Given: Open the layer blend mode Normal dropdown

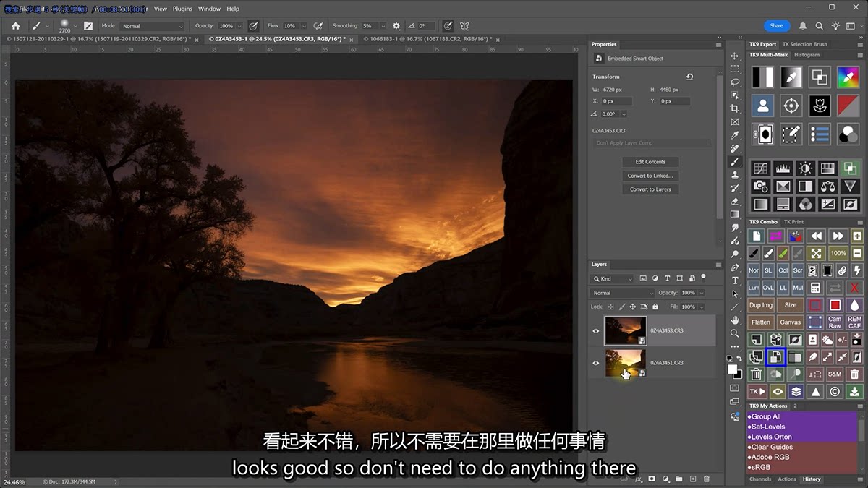Looking at the screenshot, I should pyautogui.click(x=624, y=293).
